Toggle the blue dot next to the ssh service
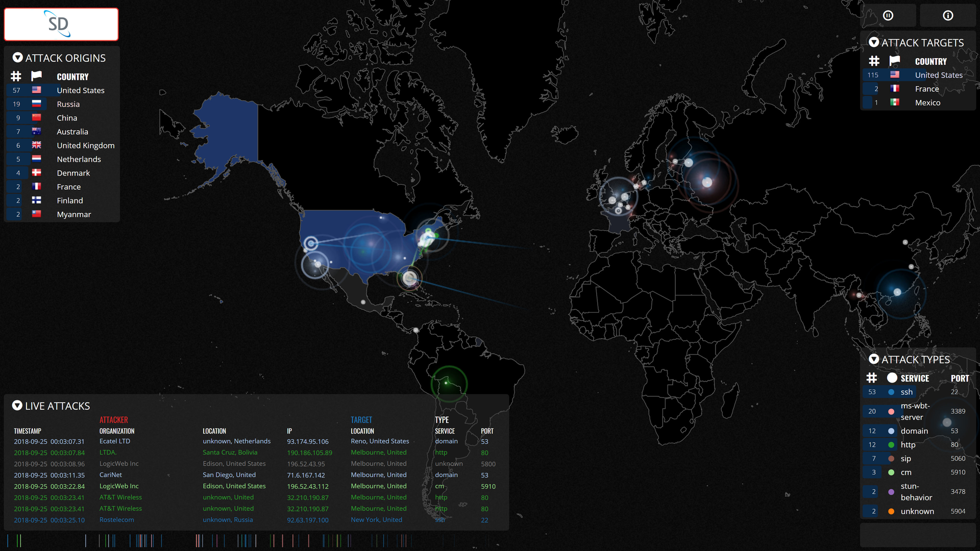The width and height of the screenshot is (980, 551). (x=891, y=392)
